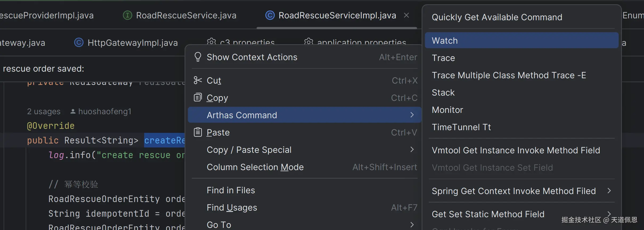This screenshot has height=230, width=644.
Task: Click the scissors Cut icon
Action: [198, 80]
